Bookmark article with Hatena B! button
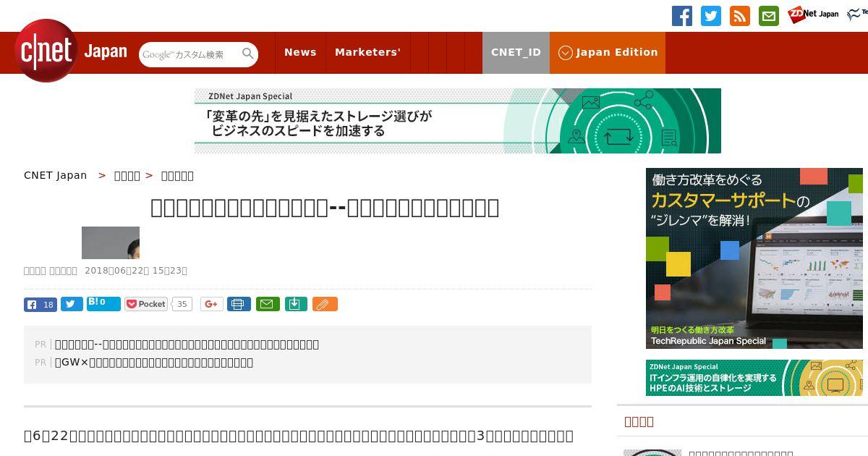Screen dimensions: 868x456 [x=103, y=304]
